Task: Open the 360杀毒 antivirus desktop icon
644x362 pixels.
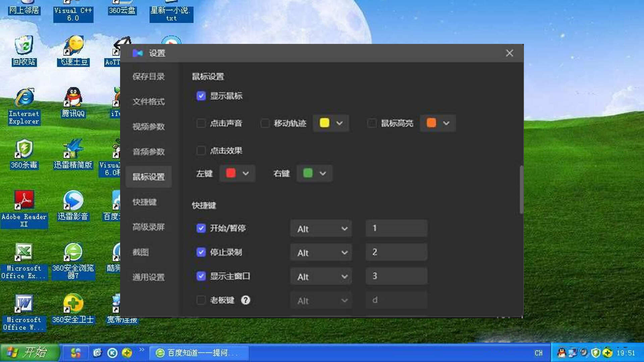Action: point(24,154)
